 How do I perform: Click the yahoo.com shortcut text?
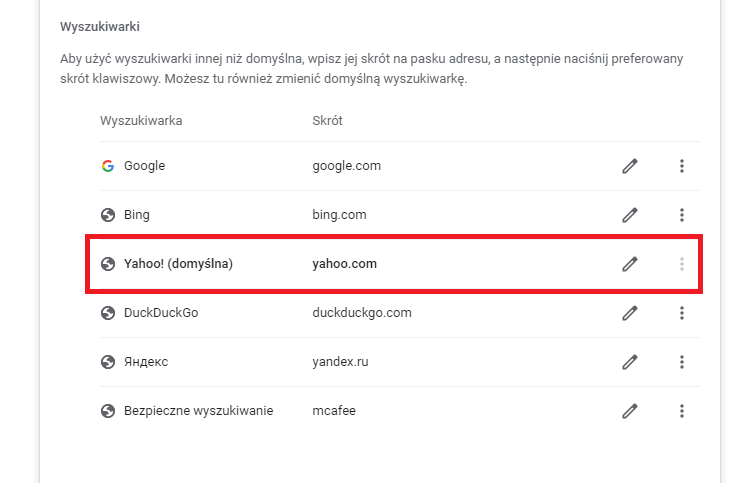click(x=345, y=264)
